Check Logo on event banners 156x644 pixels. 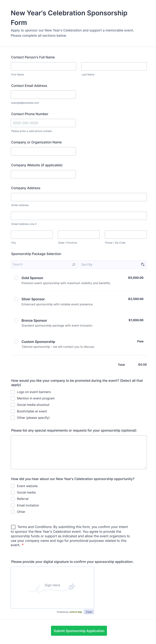pyautogui.click(x=13, y=392)
